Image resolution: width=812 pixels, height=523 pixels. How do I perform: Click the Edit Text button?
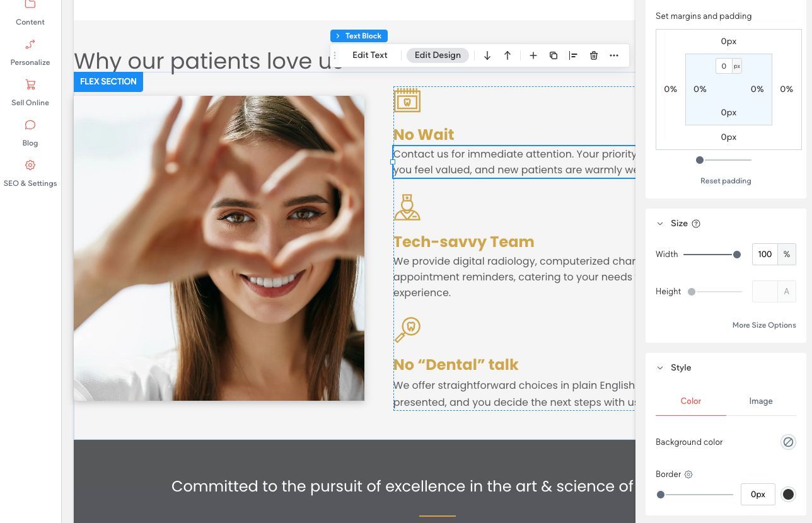pyautogui.click(x=370, y=55)
